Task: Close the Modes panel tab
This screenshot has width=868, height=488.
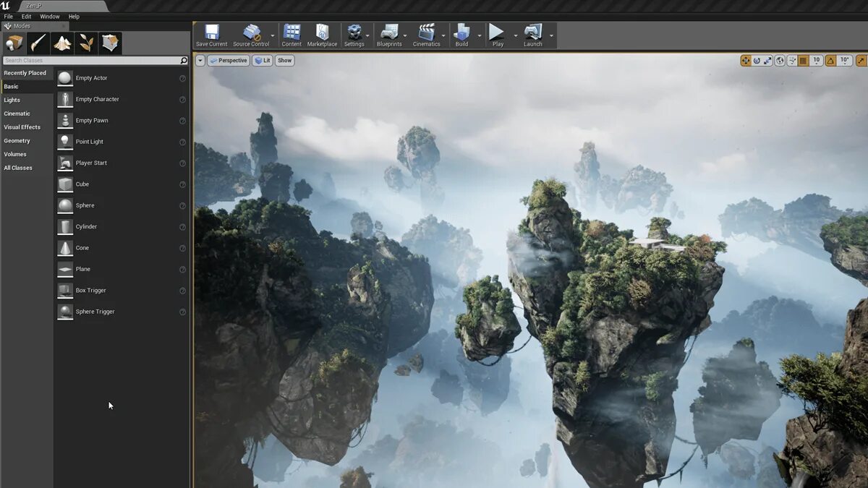Action: pyautogui.click(x=62, y=26)
